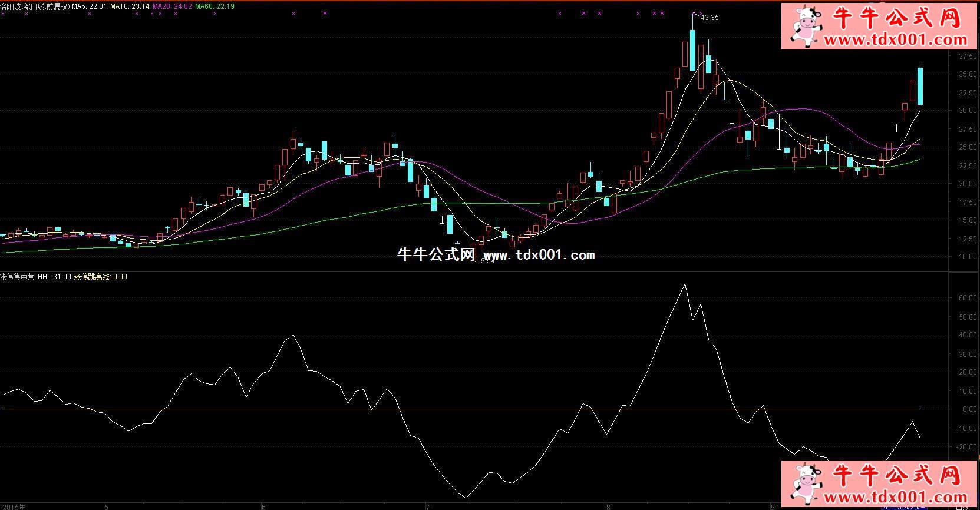The height and width of the screenshot is (510, 980).
Task: Click month 8 on the time axis
Action: click(x=608, y=506)
